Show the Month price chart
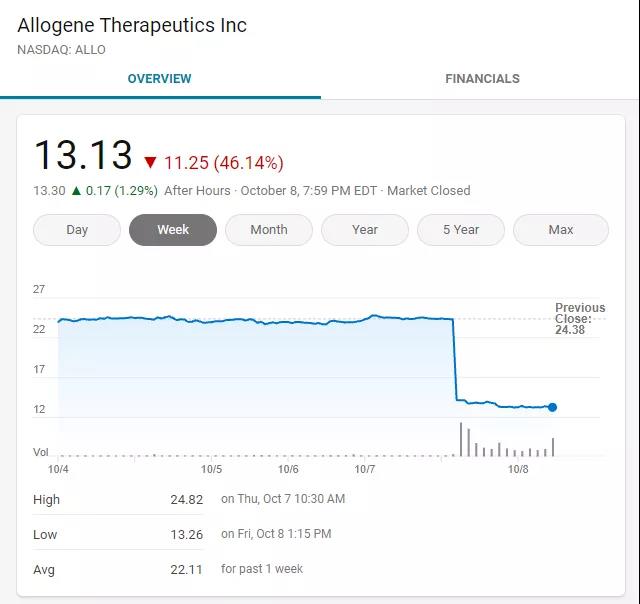The width and height of the screenshot is (640, 604). (269, 230)
